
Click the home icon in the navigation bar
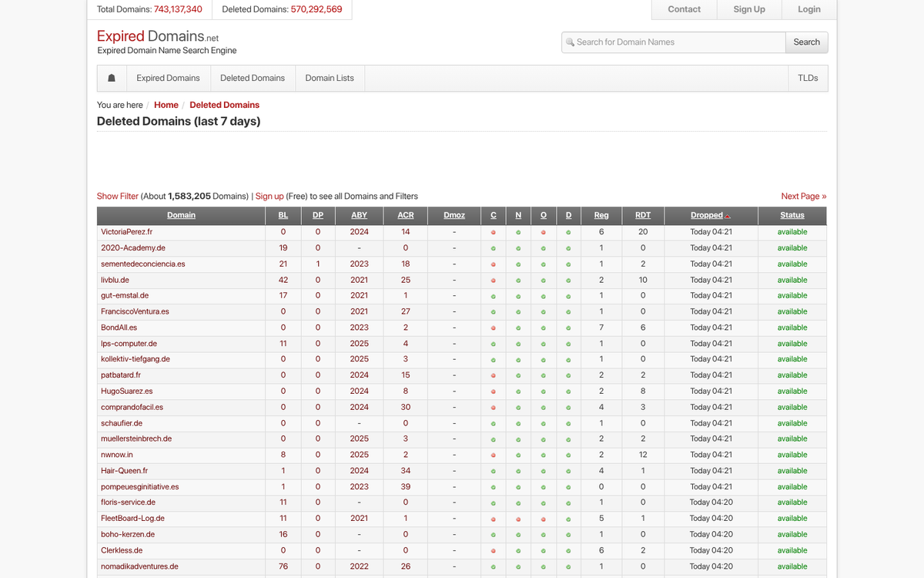(x=111, y=78)
